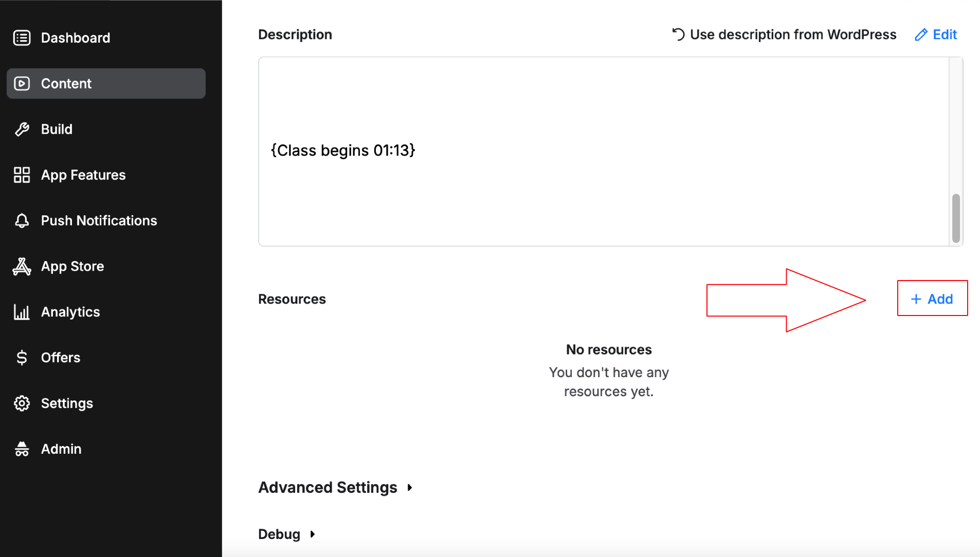The image size is (980, 557).
Task: Go to Push Notifications page
Action: [99, 221]
